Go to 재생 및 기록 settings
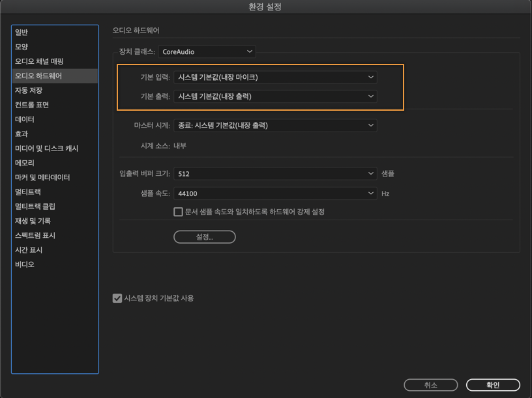The image size is (532, 398). pos(55,221)
